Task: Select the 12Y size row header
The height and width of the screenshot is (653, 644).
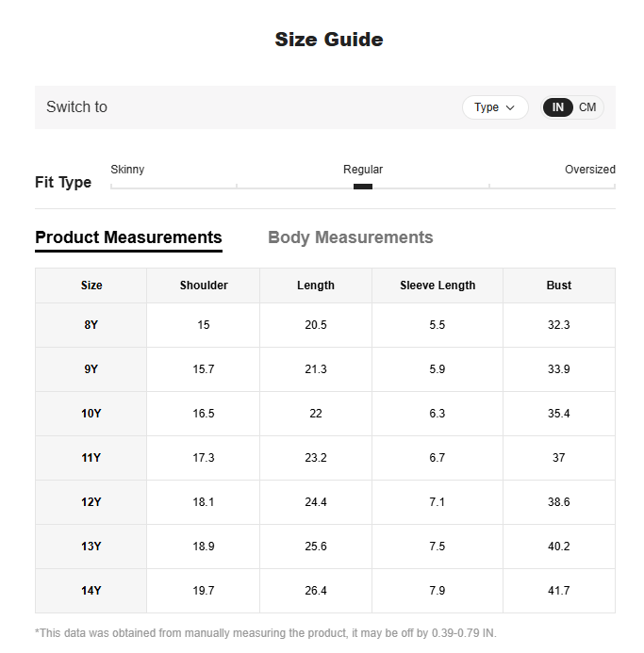Action: 91,502
